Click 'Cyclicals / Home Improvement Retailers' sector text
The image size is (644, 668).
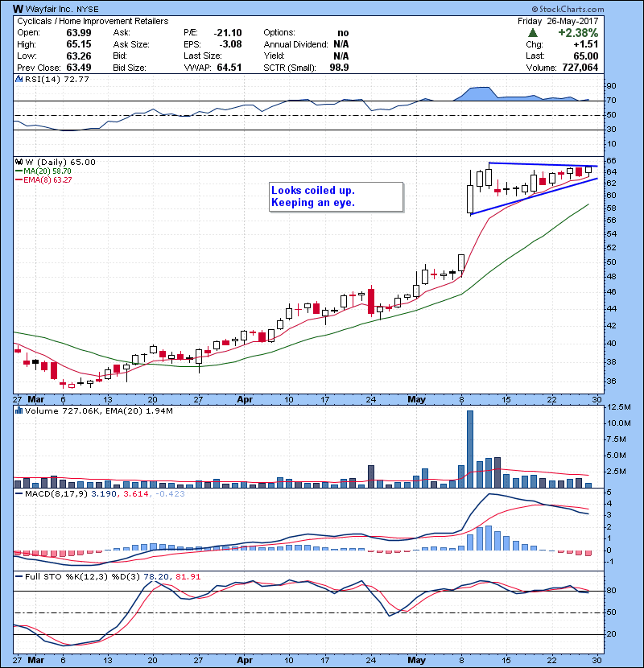(93, 21)
